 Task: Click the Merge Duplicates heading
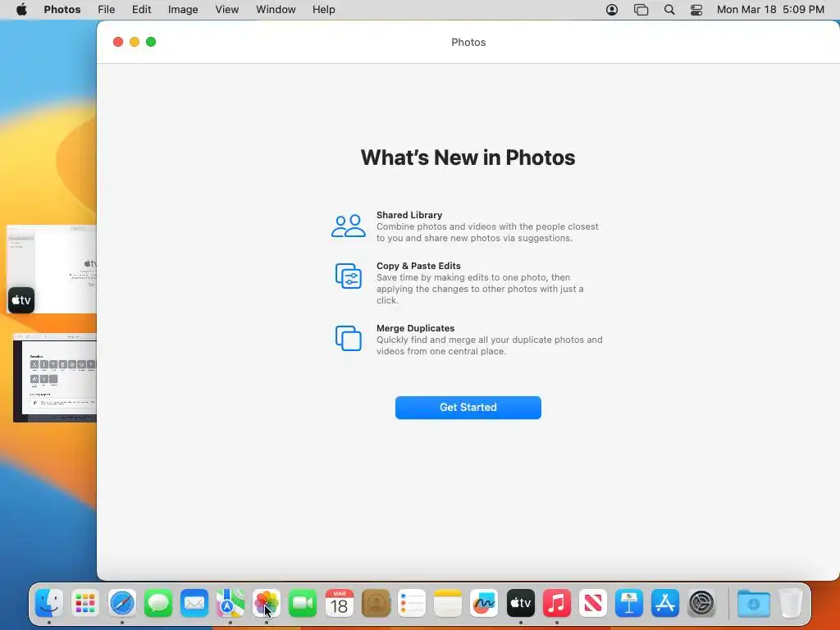tap(415, 328)
